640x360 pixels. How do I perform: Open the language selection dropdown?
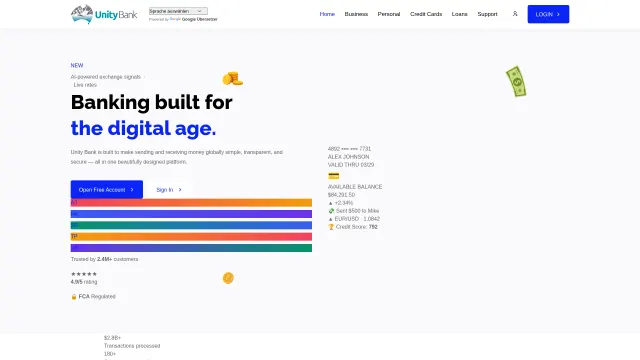click(178, 11)
